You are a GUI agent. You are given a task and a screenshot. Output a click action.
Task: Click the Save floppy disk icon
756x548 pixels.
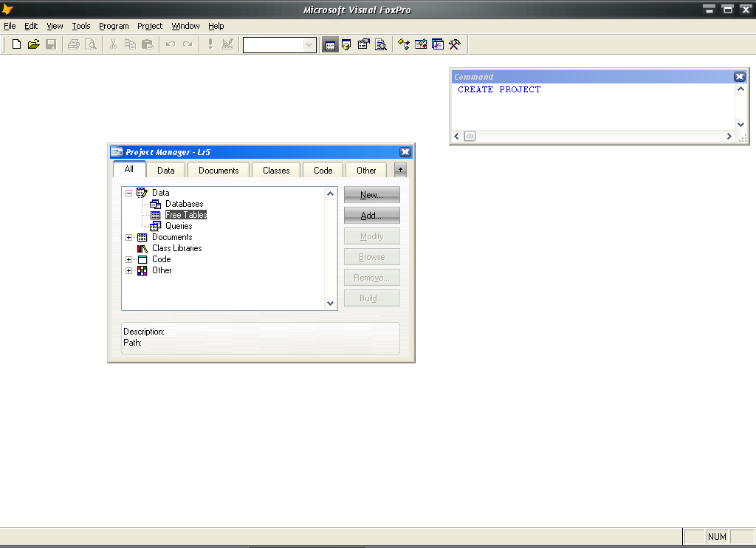(x=51, y=44)
